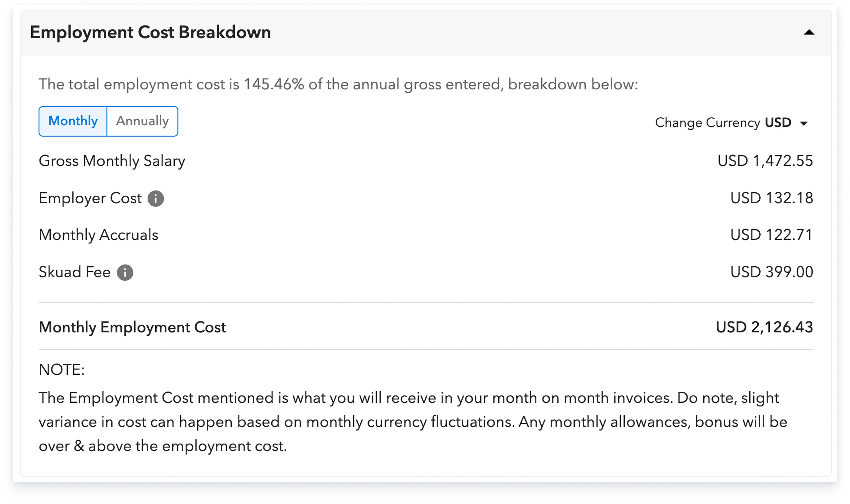850x504 pixels.
Task: Click the USD 122.71 accruals amount
Action: click(x=771, y=235)
